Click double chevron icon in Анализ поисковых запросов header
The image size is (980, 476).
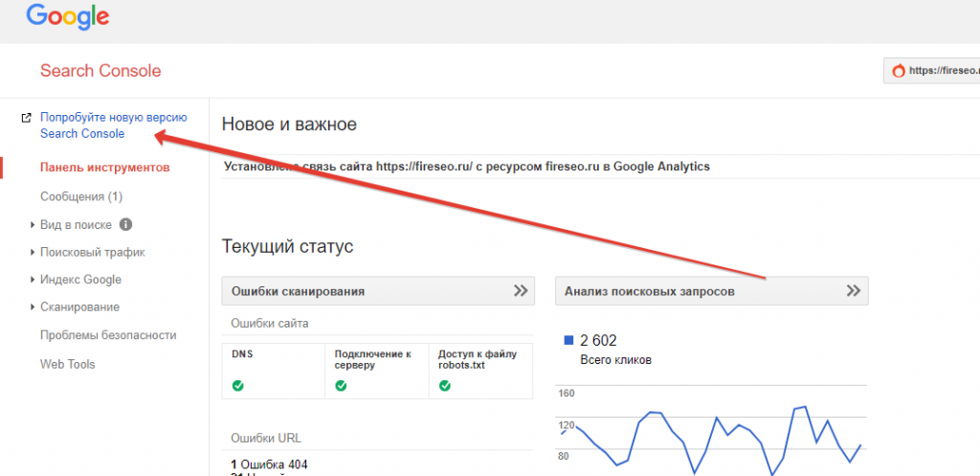click(854, 291)
